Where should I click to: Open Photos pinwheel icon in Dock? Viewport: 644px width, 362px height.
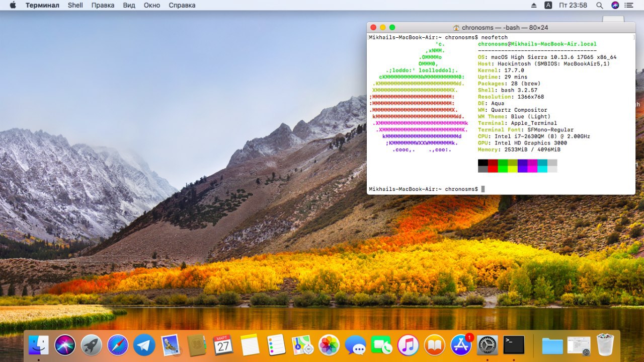[329, 345]
